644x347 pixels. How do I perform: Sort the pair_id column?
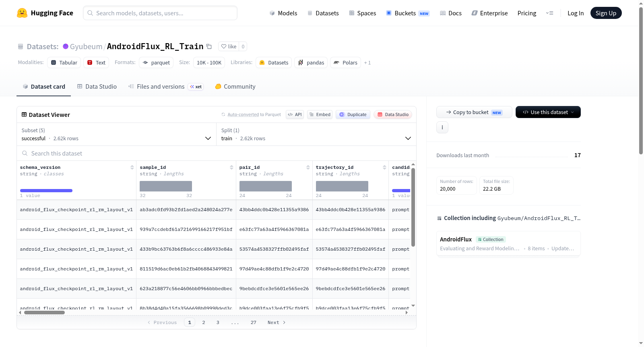[x=308, y=167]
